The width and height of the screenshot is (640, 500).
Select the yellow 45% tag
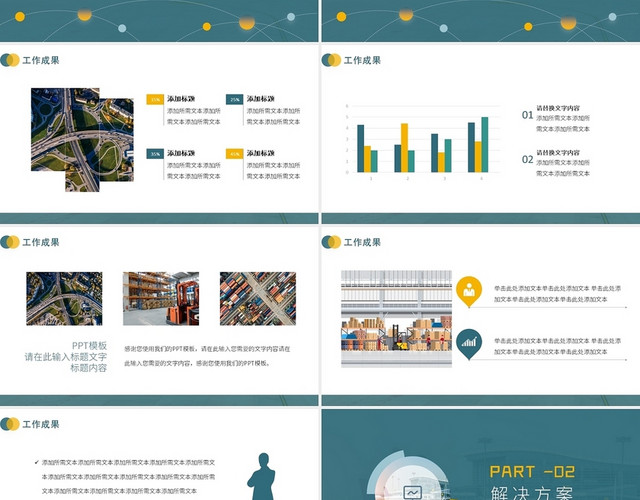[235, 154]
